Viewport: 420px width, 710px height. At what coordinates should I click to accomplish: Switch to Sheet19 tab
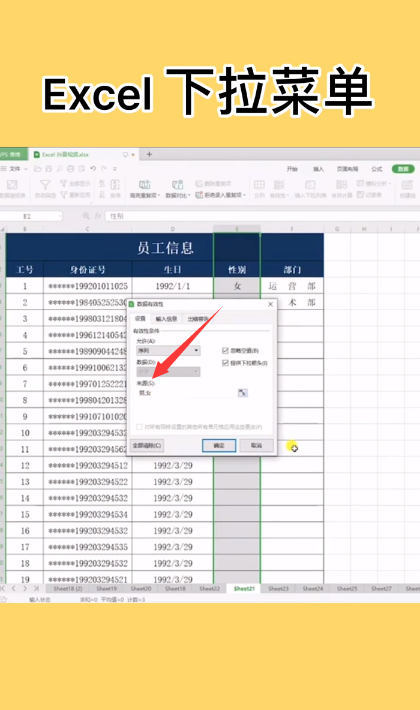[107, 589]
